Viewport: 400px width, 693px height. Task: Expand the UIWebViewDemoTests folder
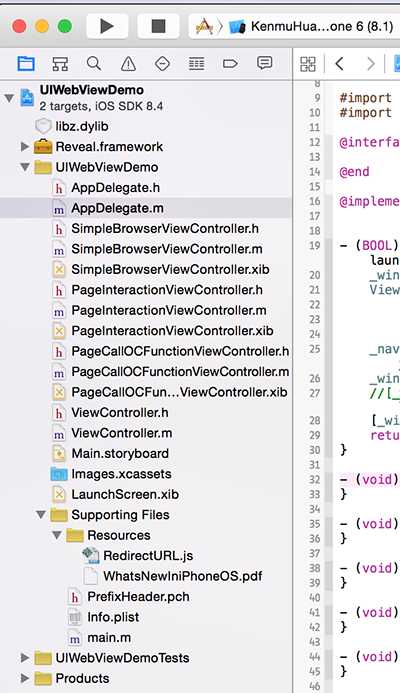tap(25, 658)
